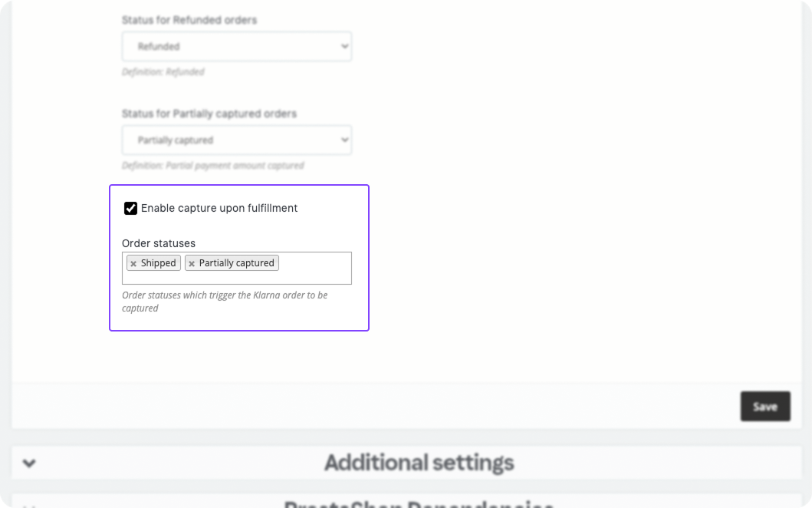Click the 'Status for Refunded orders' label
Viewport: 812px width, 508px height.
coord(189,20)
